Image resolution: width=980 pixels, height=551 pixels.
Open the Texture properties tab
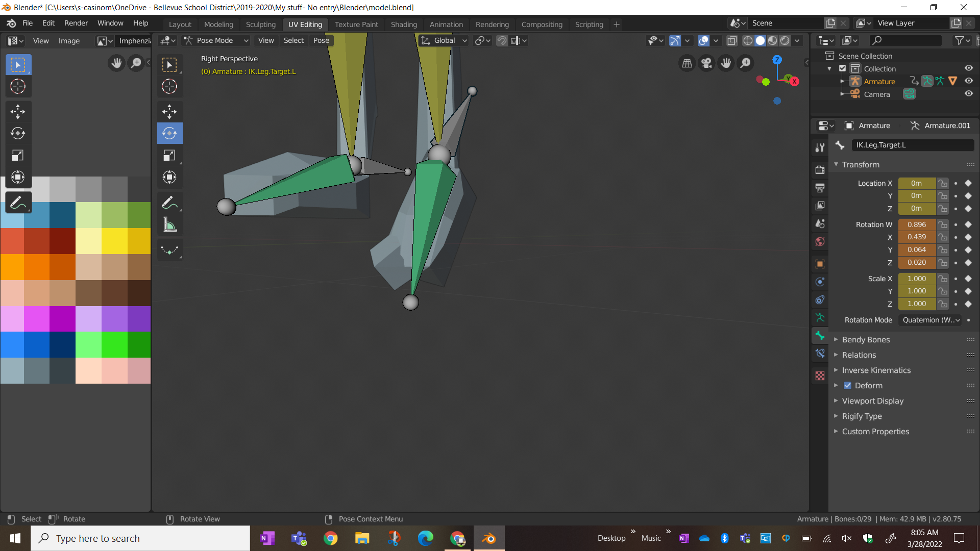(x=820, y=376)
